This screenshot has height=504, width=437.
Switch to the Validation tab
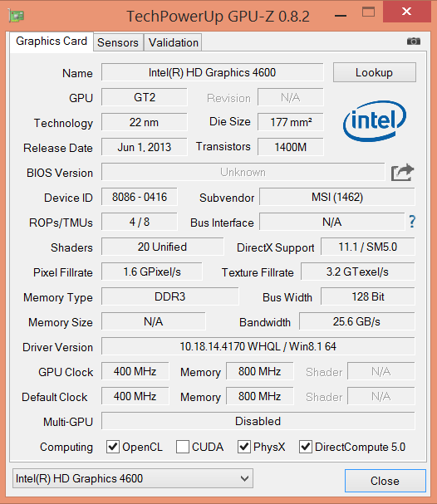click(x=174, y=42)
